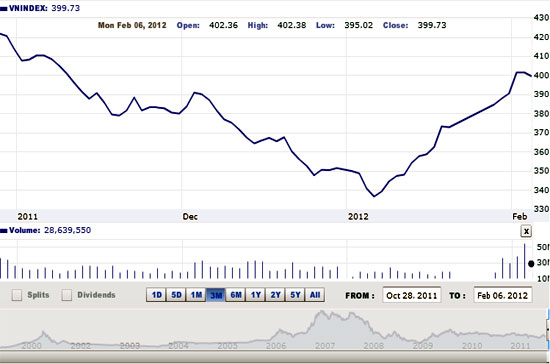This screenshot has height=364, width=550.
Task: Edit the TO date field
Action: tap(503, 295)
